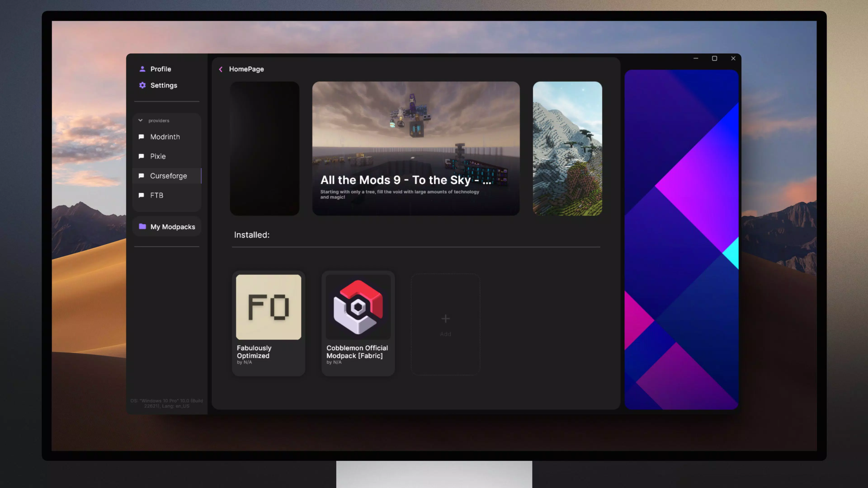Viewport: 868px width, 488px height.
Task: Click the HomePage heading text
Action: (246, 69)
